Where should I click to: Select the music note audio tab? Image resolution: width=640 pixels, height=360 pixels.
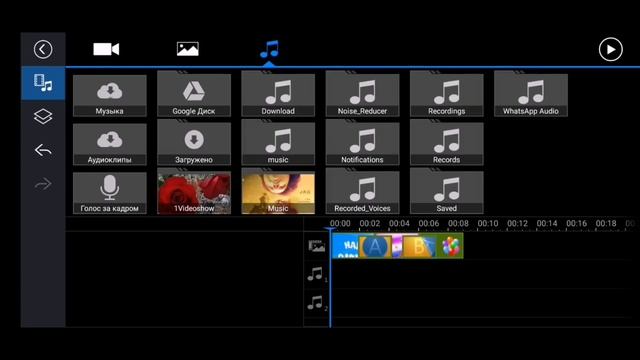coord(269,49)
